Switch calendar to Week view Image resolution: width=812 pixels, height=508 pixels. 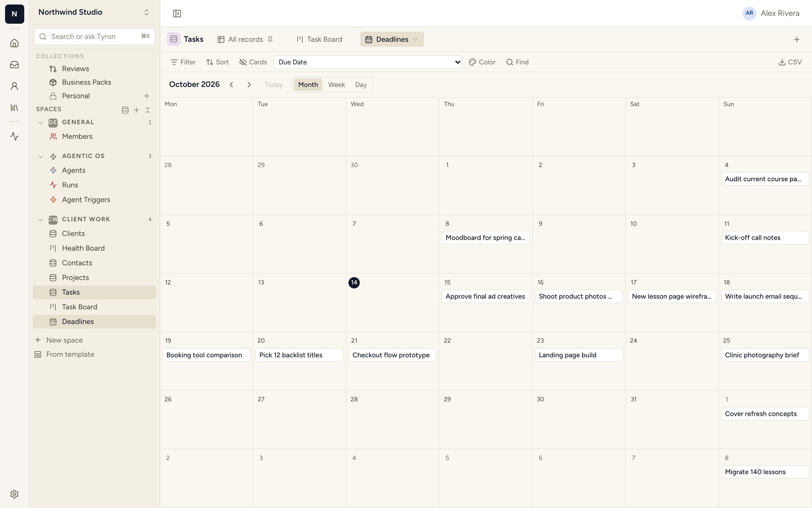click(337, 85)
